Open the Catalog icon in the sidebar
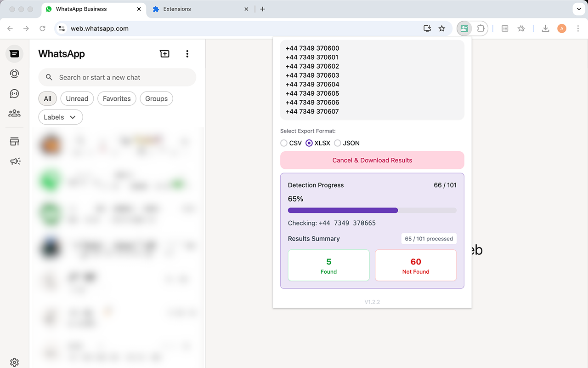588x368 pixels. [14, 141]
